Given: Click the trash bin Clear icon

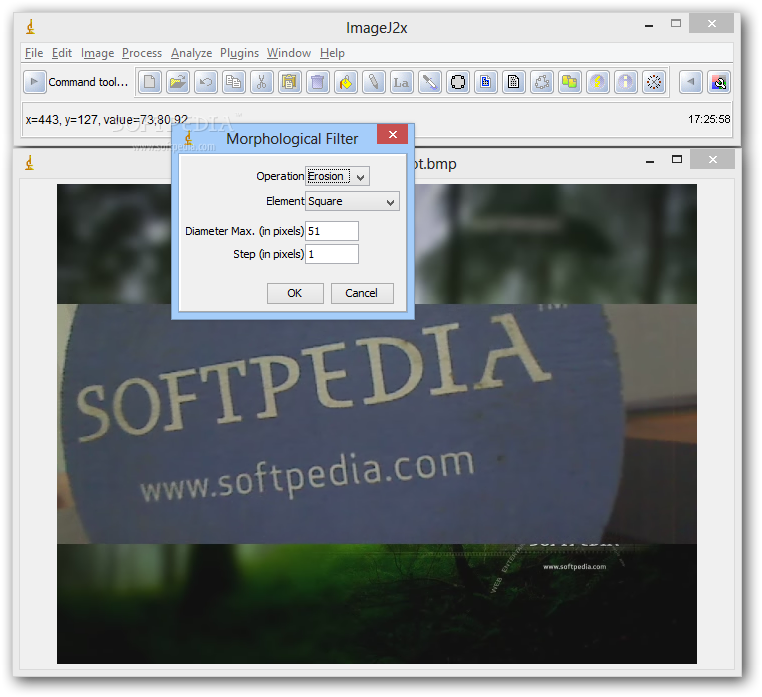Looking at the screenshot, I should coord(318,82).
